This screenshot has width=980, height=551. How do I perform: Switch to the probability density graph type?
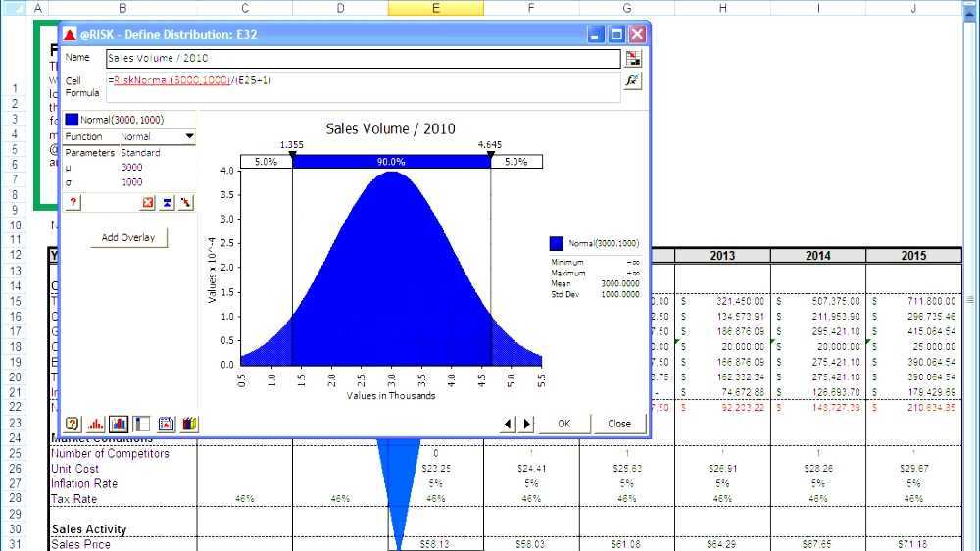[96, 424]
